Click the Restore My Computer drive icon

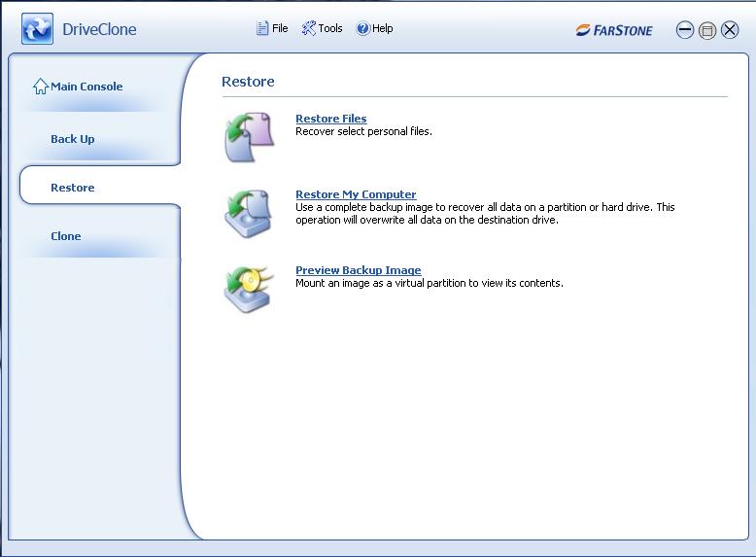coord(249,214)
